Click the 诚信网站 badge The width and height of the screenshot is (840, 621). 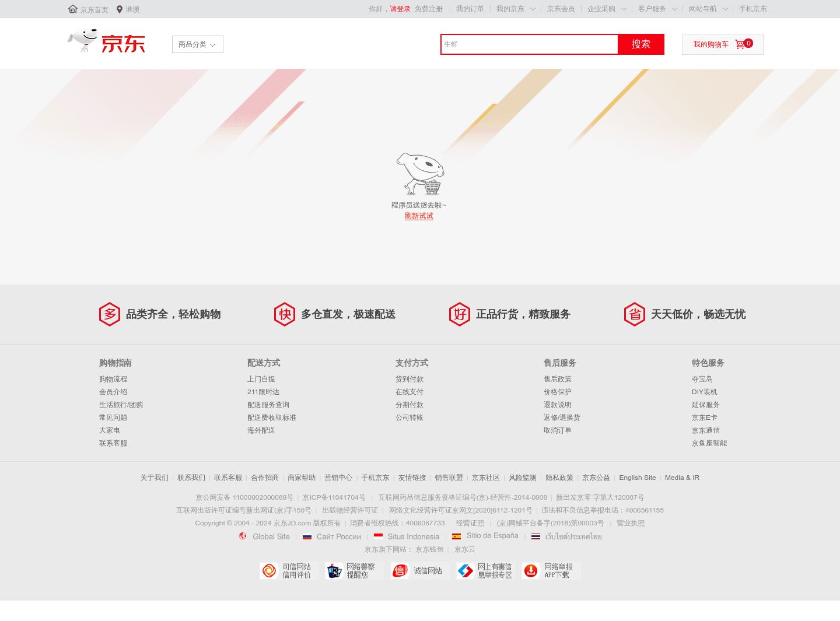click(x=420, y=571)
